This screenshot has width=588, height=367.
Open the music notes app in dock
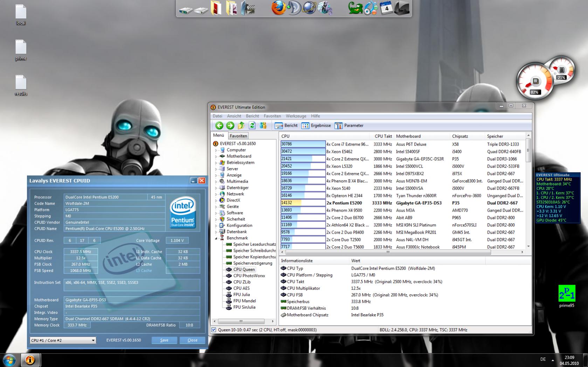tap(325, 8)
